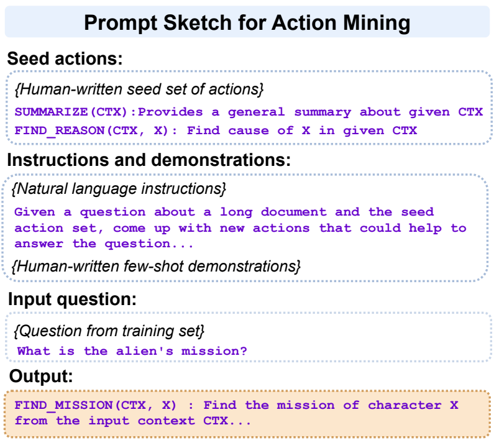
Task: Select the 'Seed actions:' heading
Action: (x=65, y=60)
